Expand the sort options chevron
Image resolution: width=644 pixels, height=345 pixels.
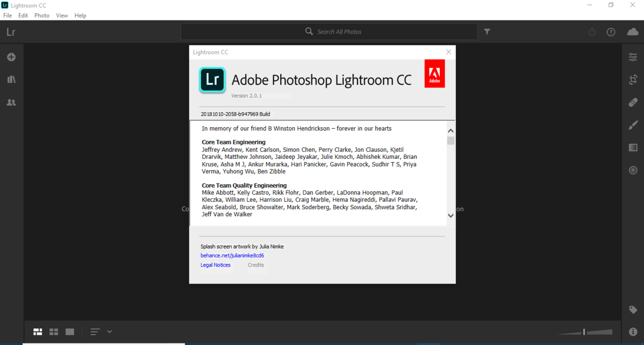(x=109, y=332)
